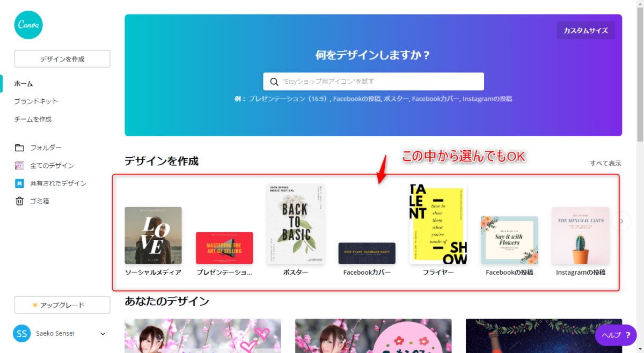Open the フォルダー folder icon

[19, 148]
